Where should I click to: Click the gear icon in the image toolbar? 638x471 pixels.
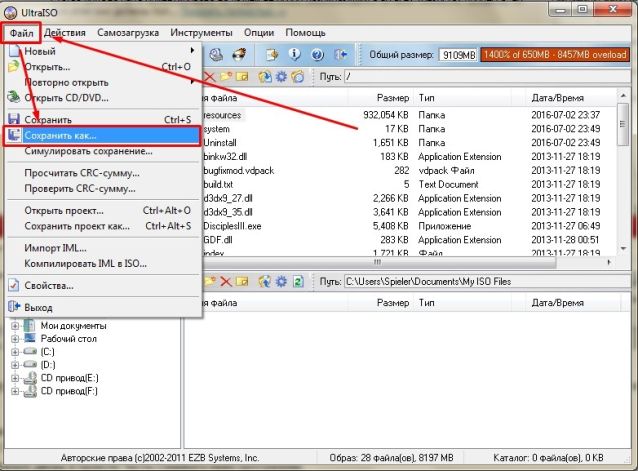[281, 76]
